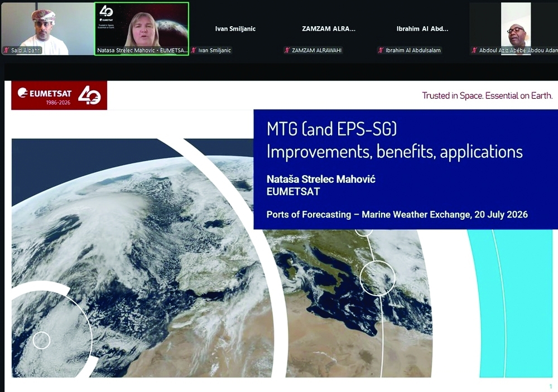This screenshot has height=392, width=558.
Task: Click Ivan Smiljanic's muted microphone icon
Action: click(194, 50)
